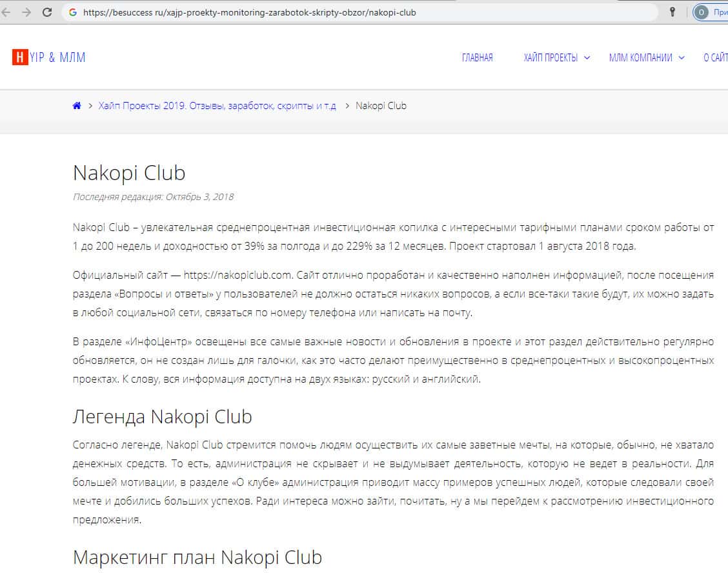Click the Nakopi Club breadcrumb text
This screenshot has width=728, height=573.
pyautogui.click(x=381, y=106)
